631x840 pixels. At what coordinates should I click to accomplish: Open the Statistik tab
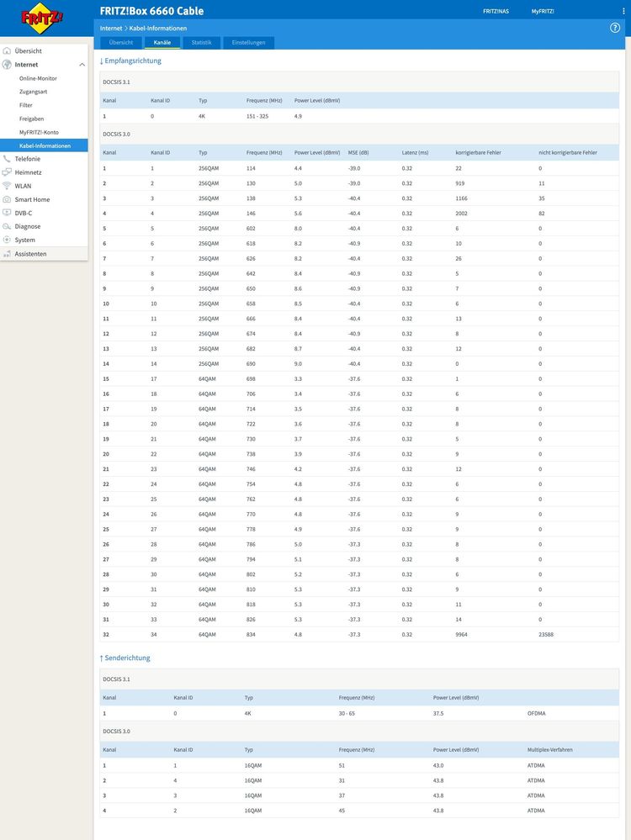[x=202, y=42]
